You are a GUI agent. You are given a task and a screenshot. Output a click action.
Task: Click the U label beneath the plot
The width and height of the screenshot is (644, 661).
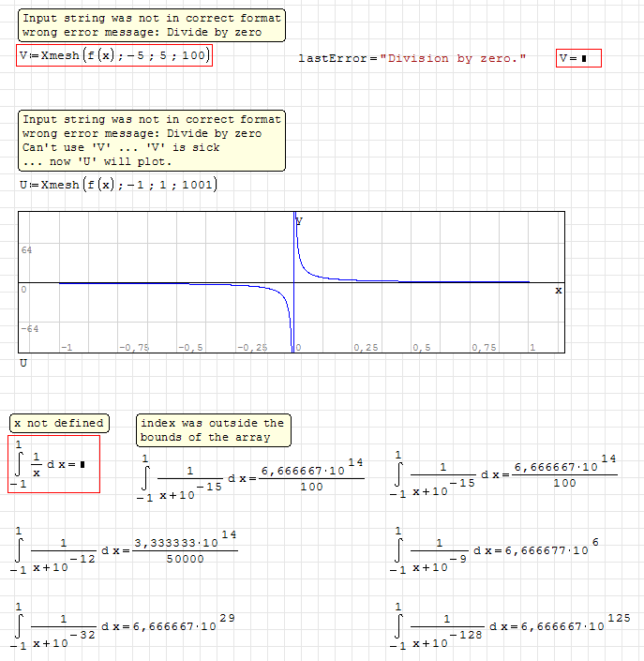(23, 362)
